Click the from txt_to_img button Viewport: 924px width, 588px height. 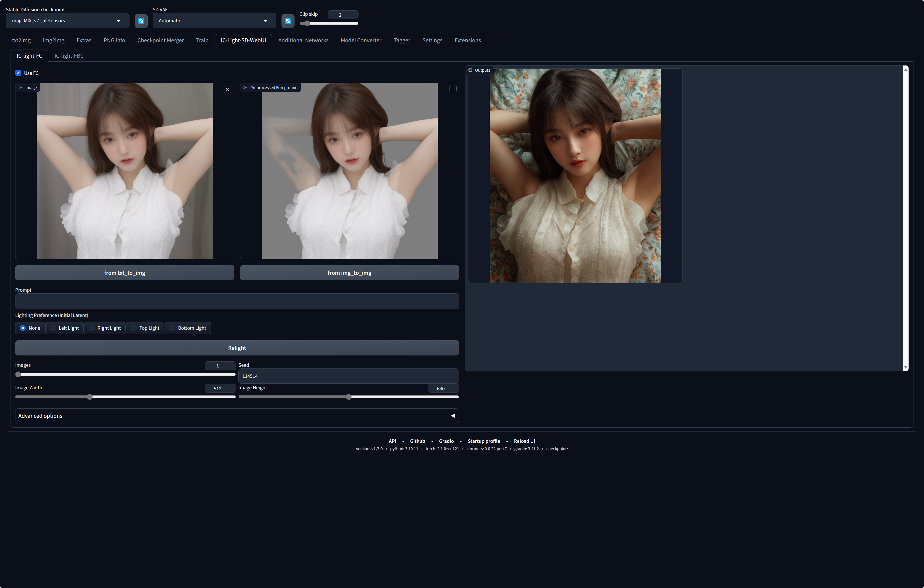click(125, 273)
